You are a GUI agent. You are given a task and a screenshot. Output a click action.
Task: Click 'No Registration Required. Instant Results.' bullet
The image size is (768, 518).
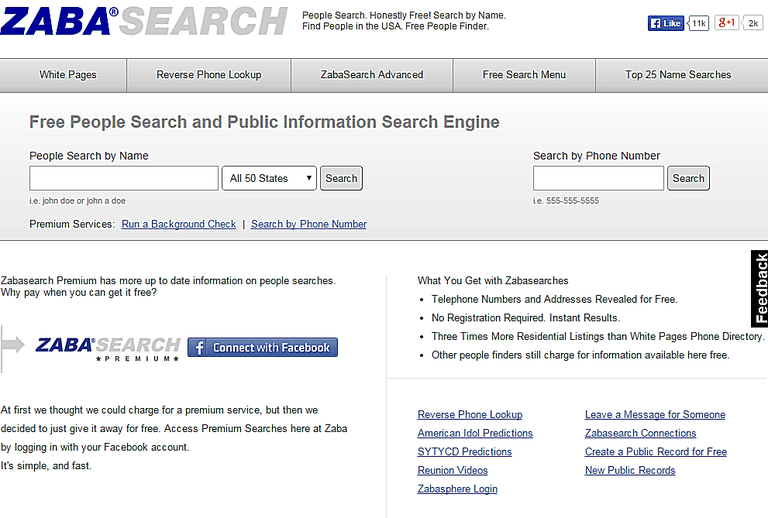(x=526, y=318)
